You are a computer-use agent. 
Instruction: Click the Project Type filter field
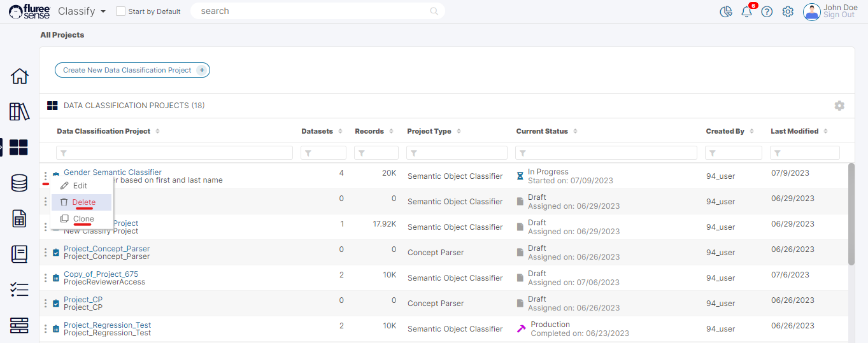(x=457, y=153)
